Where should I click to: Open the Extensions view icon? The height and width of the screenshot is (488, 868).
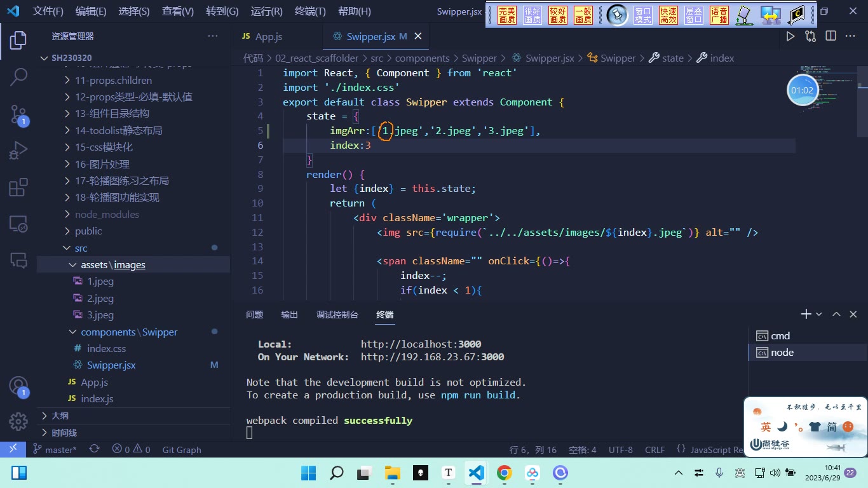(x=18, y=187)
